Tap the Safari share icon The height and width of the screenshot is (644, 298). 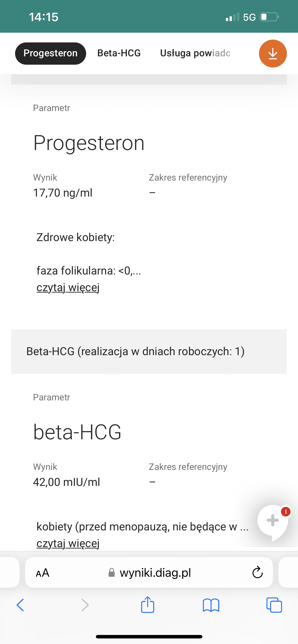(147, 605)
